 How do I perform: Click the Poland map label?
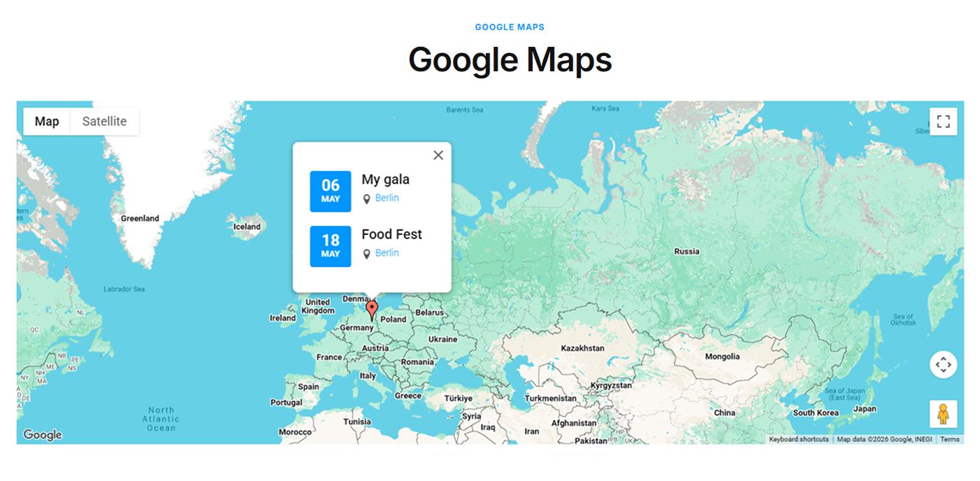click(x=394, y=320)
